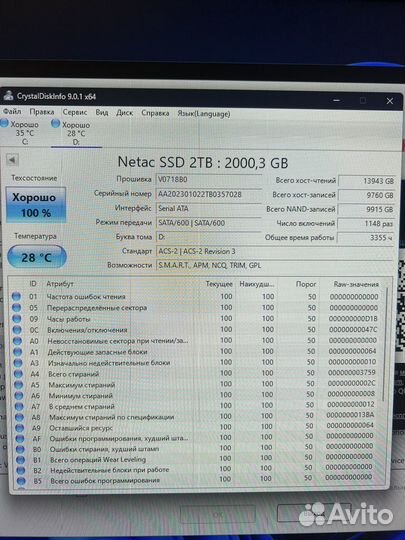This screenshot has height=540, width=405.
Task: Open the Файл menu
Action: pos(12,111)
